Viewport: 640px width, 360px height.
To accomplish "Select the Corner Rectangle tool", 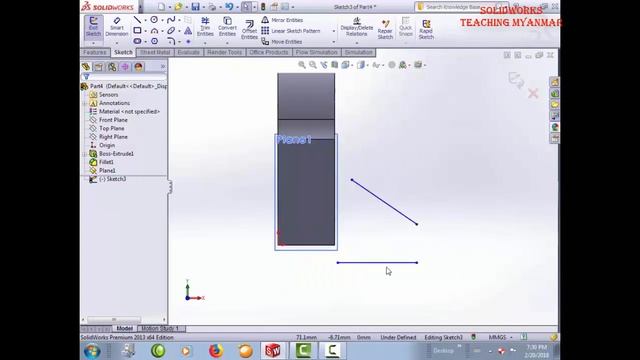I will tap(137, 31).
